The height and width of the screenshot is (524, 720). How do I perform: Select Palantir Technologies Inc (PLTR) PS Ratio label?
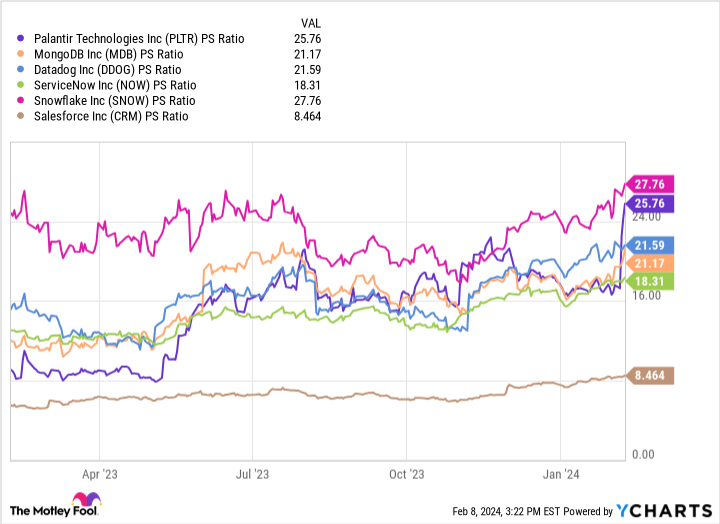[x=138, y=38]
